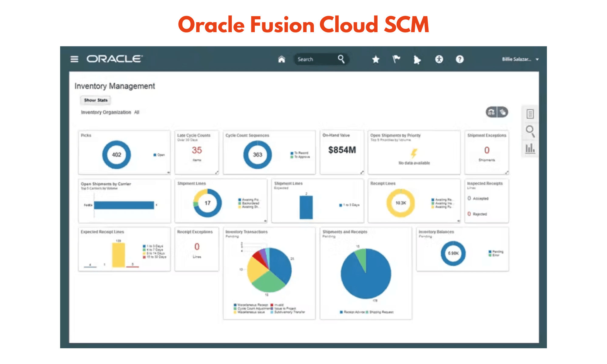Viewport: 607px width, 364px height.
Task: Open the hamburger navigator menu
Action: click(74, 59)
